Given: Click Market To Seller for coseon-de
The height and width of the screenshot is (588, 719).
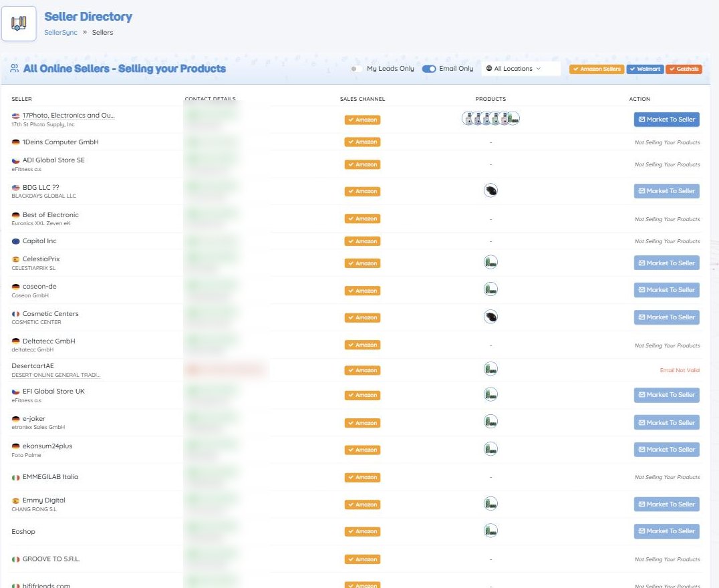Looking at the screenshot, I should tap(666, 290).
